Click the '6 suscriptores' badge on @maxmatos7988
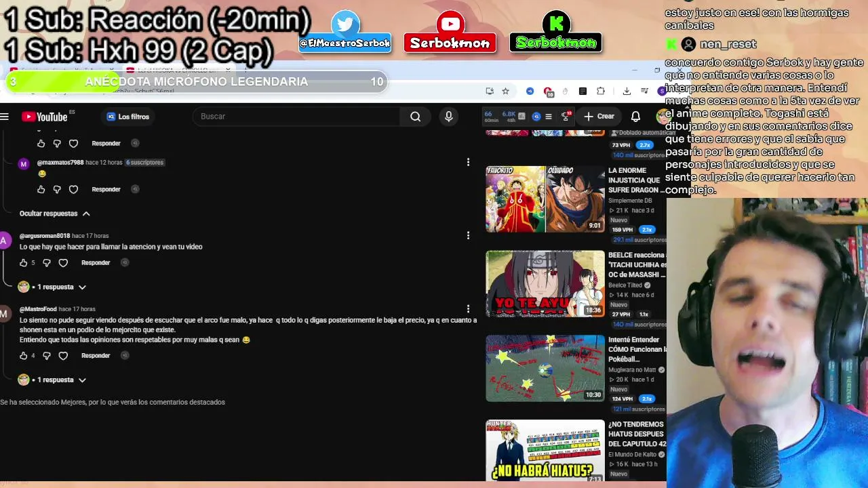Viewport: 868px width, 488px height. pos(144,163)
